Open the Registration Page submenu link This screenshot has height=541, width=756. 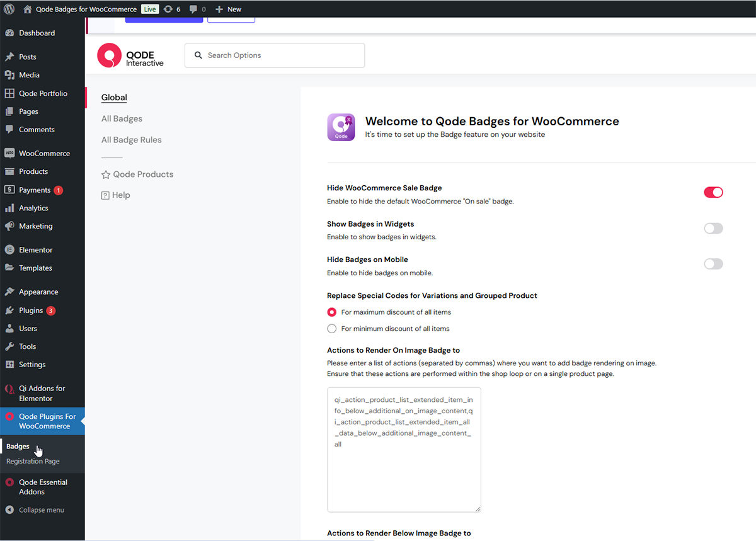point(33,461)
